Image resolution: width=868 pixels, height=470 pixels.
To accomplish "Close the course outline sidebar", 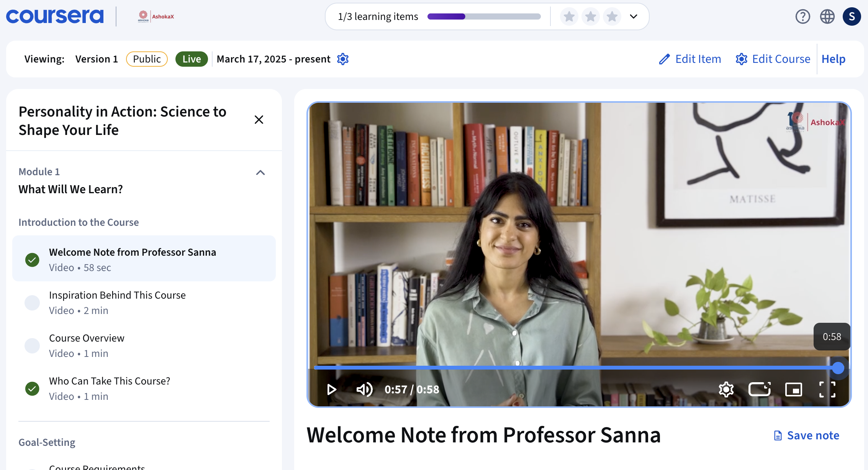I will click(259, 120).
